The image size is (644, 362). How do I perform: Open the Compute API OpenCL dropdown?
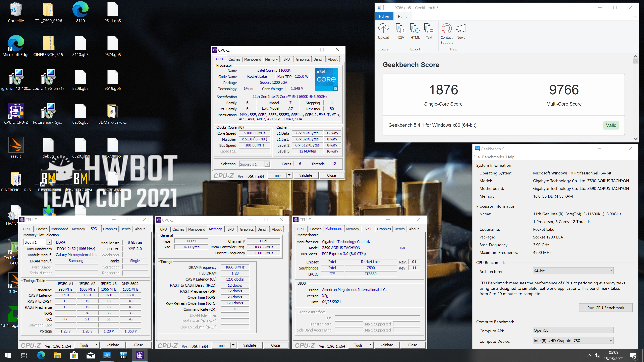573,330
